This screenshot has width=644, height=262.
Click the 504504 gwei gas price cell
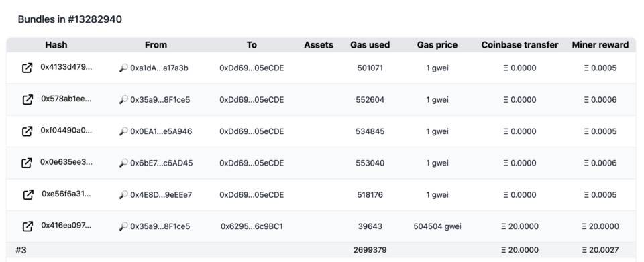tap(437, 226)
